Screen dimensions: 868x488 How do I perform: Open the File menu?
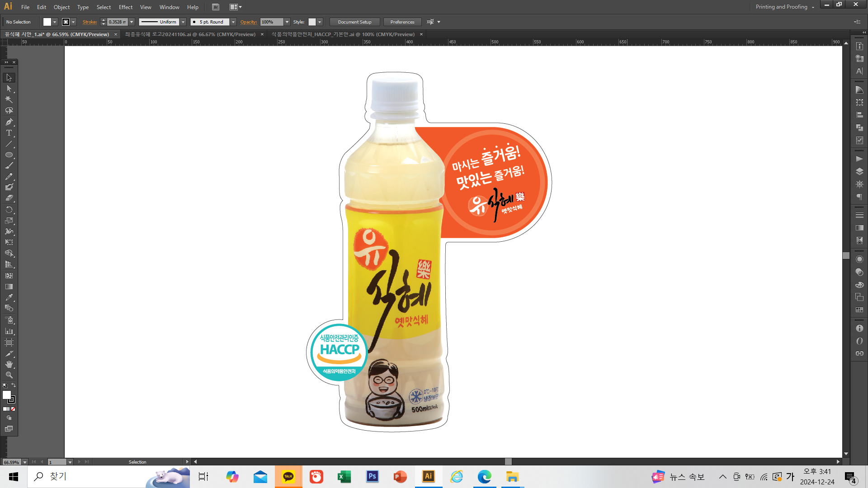(25, 7)
